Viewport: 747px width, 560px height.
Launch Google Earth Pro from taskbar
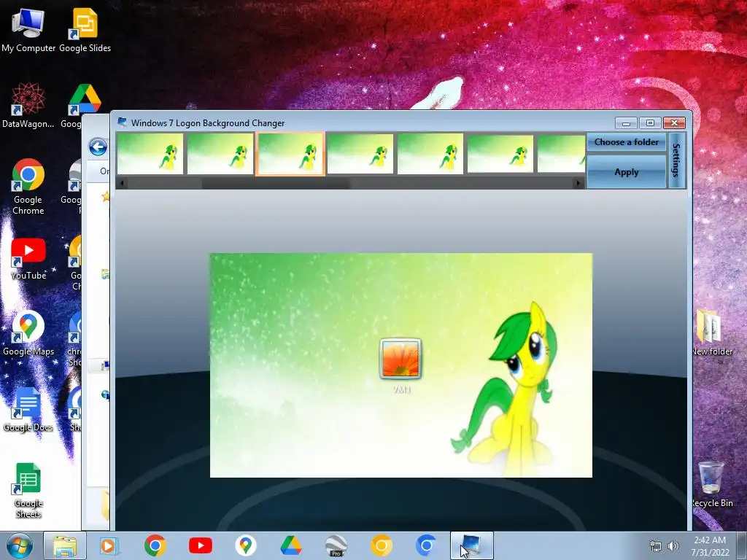tap(336, 545)
